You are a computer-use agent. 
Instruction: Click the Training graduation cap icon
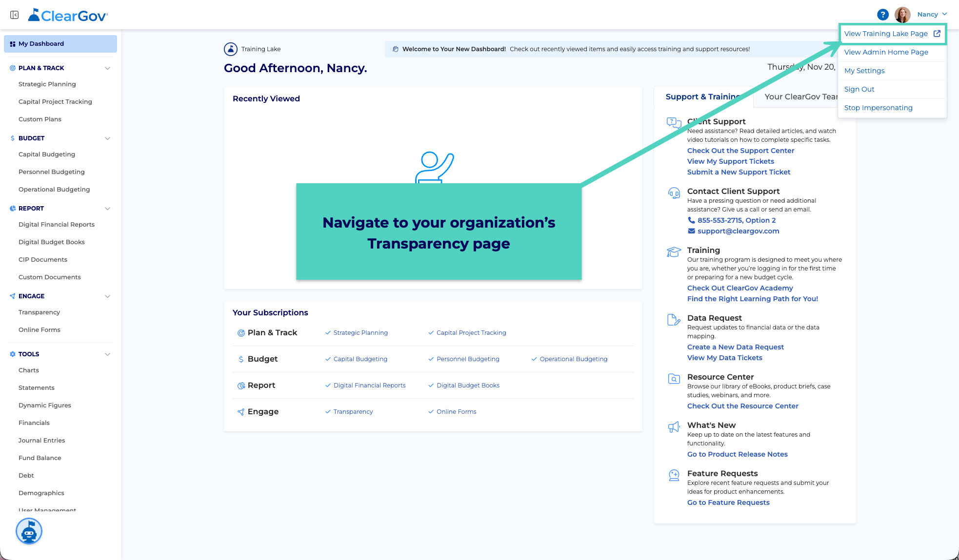(674, 251)
